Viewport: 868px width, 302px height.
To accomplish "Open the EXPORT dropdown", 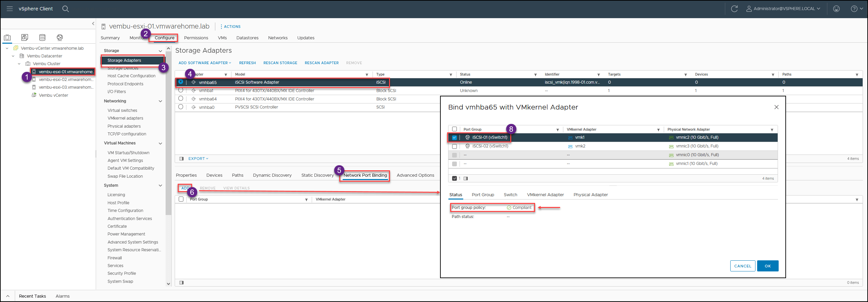I will pyautogui.click(x=198, y=159).
